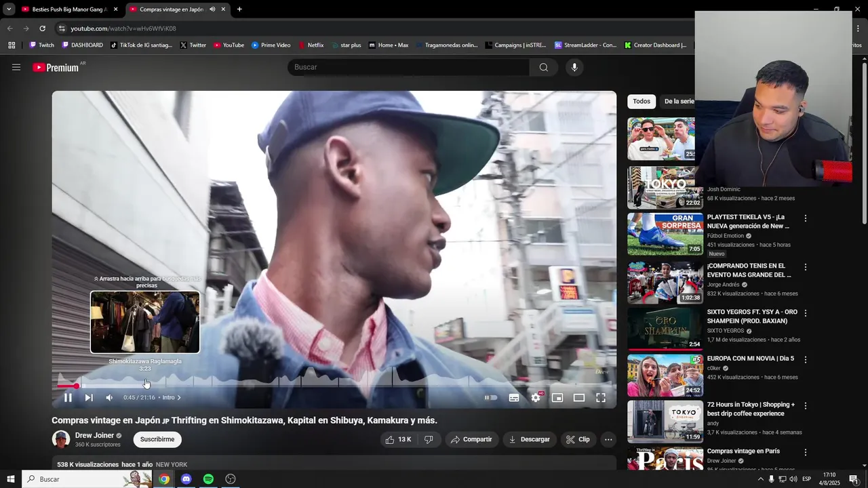
Task: Open the Windows Start menu
Action: 10,479
